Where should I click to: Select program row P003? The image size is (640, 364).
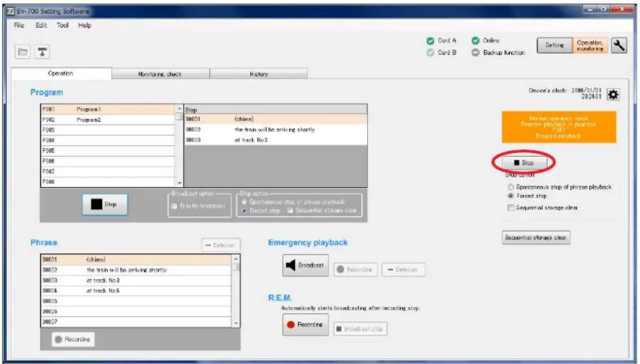[108, 130]
